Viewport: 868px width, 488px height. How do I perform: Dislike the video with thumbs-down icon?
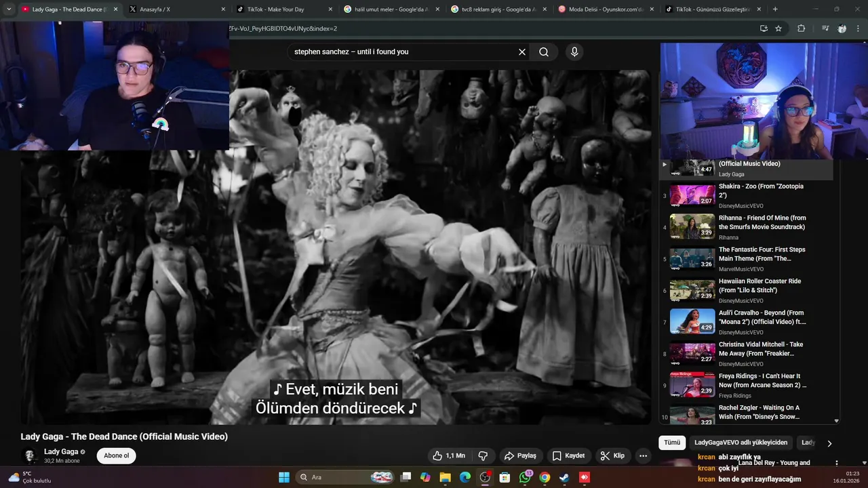(484, 455)
